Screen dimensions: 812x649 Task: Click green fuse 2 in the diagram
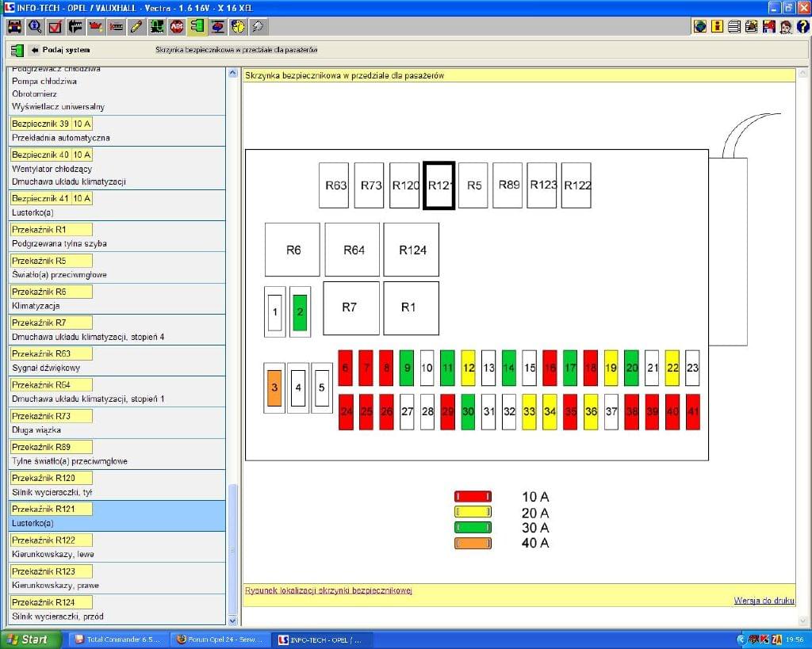(x=300, y=312)
